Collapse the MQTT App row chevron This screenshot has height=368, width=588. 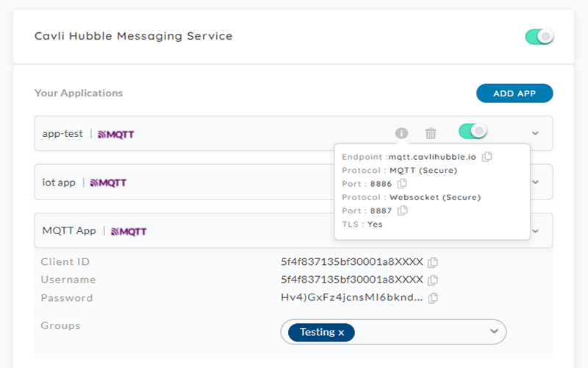(535, 231)
